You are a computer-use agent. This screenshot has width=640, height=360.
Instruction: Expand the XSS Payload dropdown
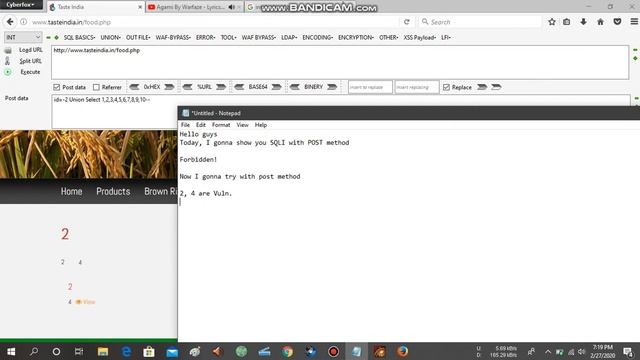pyautogui.click(x=420, y=37)
